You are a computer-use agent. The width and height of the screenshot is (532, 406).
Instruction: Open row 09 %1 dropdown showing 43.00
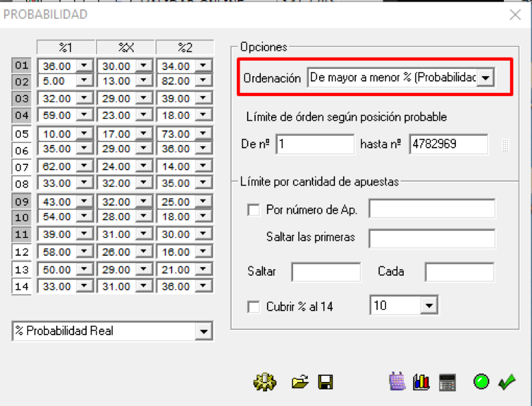84,201
